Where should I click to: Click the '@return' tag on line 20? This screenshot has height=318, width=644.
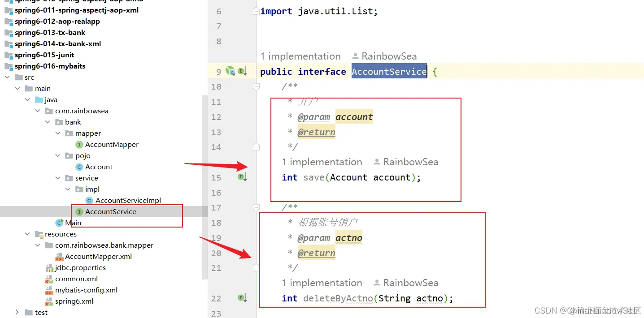(316, 253)
